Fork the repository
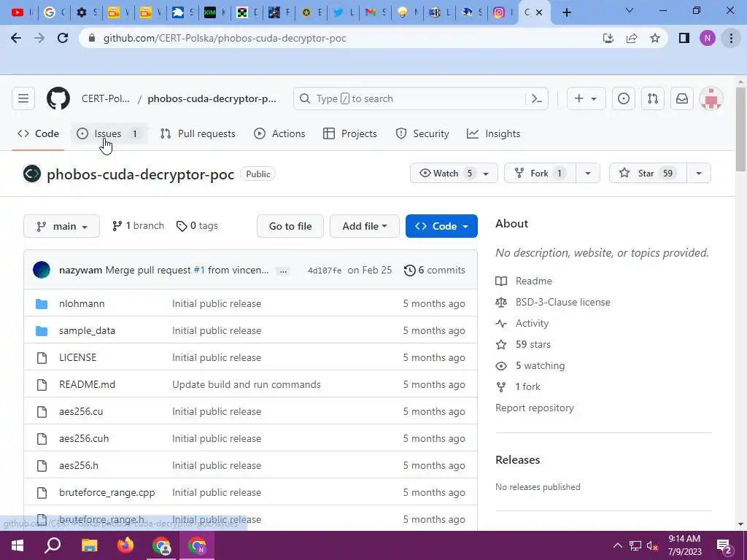 [x=541, y=174]
